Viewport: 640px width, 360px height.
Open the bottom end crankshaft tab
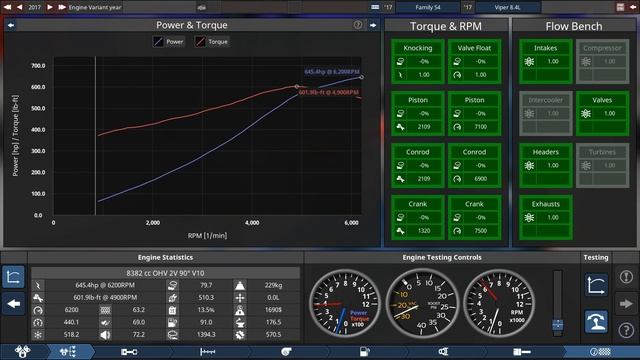click(129, 352)
